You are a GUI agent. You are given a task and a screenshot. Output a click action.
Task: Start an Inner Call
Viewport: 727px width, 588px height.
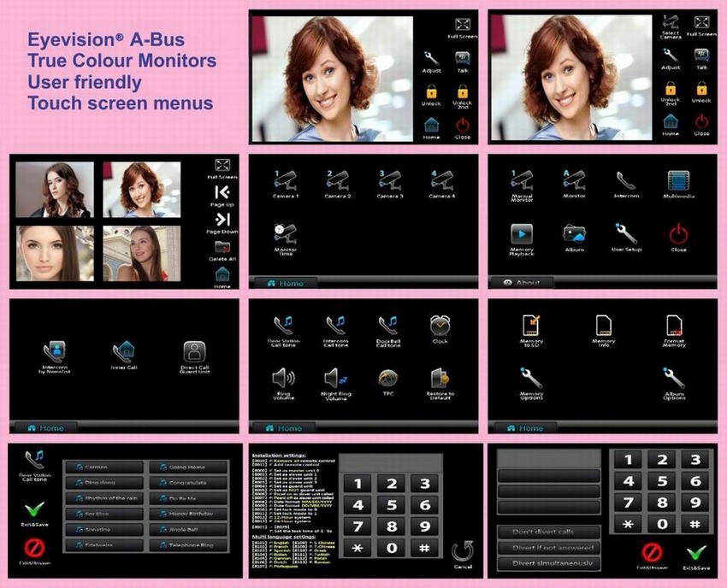coord(124,352)
